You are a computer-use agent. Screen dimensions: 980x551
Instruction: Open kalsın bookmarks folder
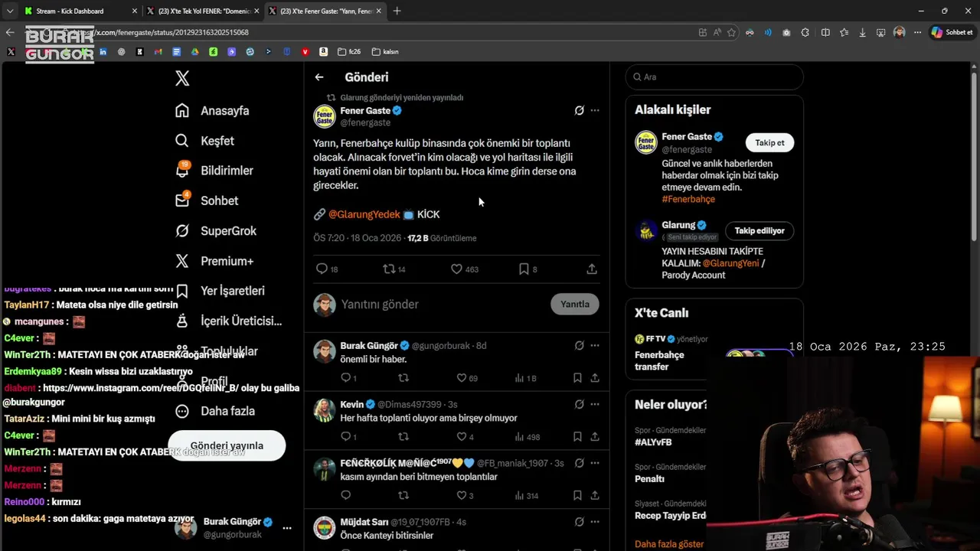pos(385,52)
